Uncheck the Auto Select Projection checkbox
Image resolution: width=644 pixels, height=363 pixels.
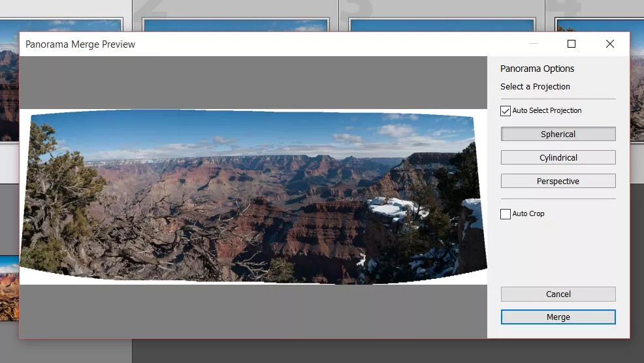[505, 111]
